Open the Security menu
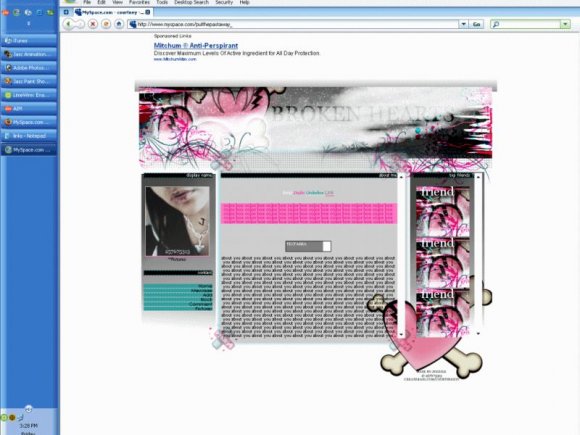 tap(224, 2)
